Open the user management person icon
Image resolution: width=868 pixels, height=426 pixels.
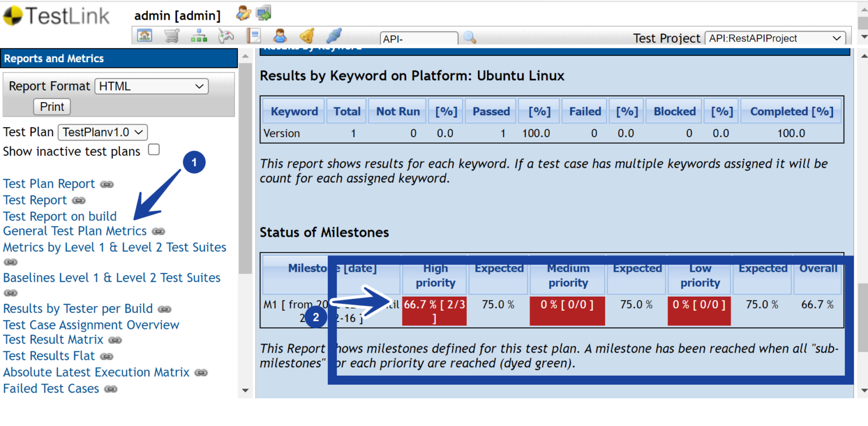280,35
